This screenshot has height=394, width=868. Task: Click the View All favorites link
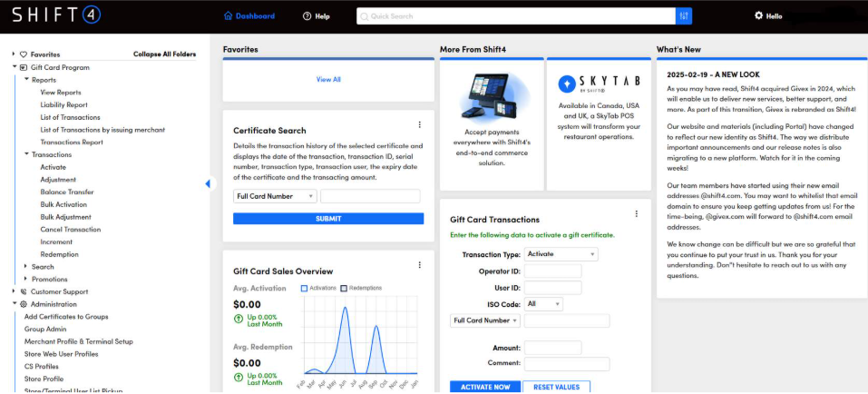(x=328, y=80)
